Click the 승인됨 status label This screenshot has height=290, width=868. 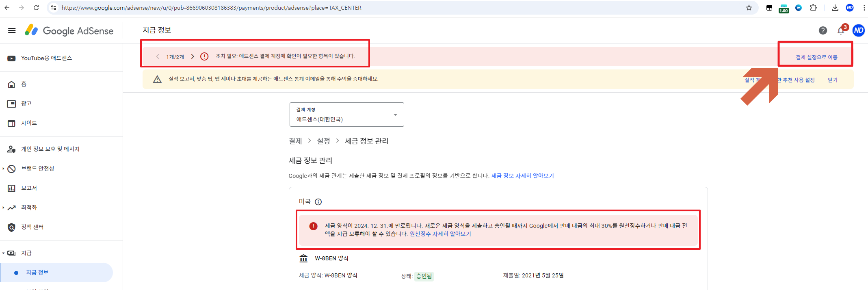[424, 276]
